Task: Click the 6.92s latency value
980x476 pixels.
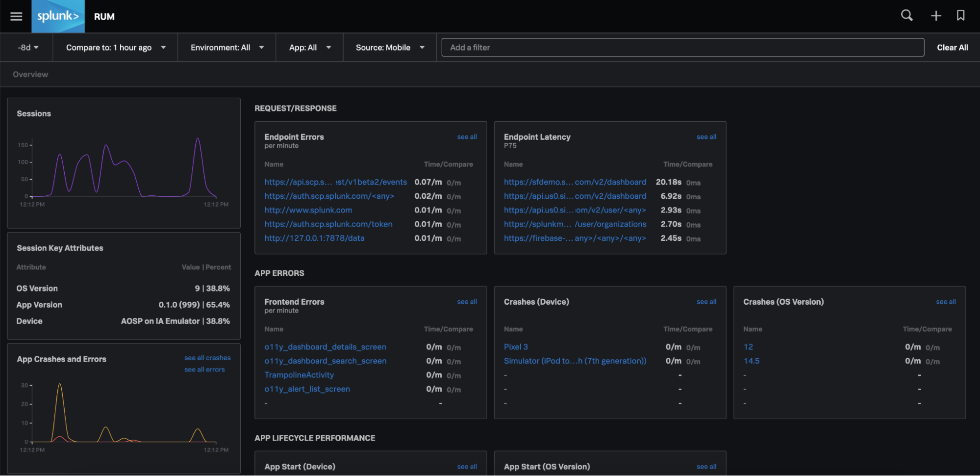Action: [x=671, y=196]
